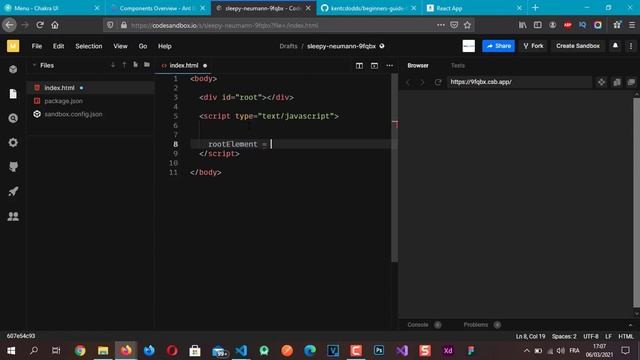
Task: Open the Deployment rocket sidebar icon
Action: point(13,191)
